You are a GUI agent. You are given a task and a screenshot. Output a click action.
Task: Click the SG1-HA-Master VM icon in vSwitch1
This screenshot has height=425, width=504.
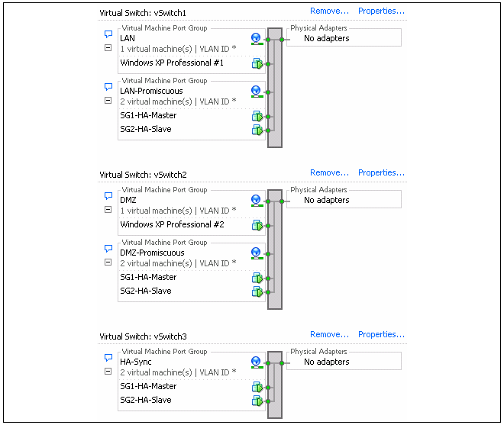tap(257, 116)
